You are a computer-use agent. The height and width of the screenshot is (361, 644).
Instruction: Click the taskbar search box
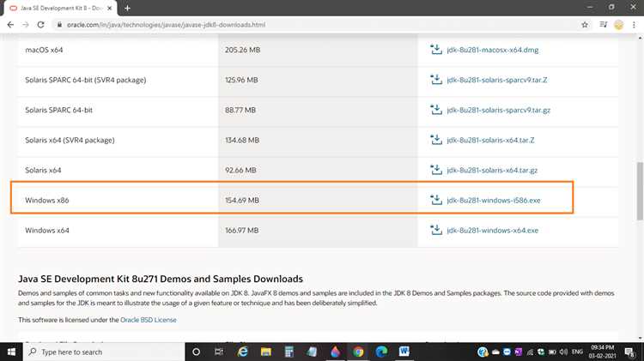click(104, 352)
